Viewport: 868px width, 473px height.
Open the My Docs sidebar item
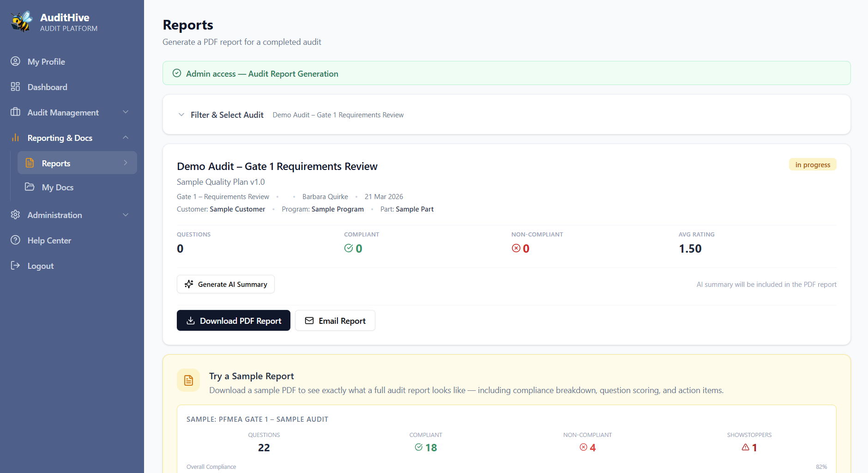coord(58,187)
